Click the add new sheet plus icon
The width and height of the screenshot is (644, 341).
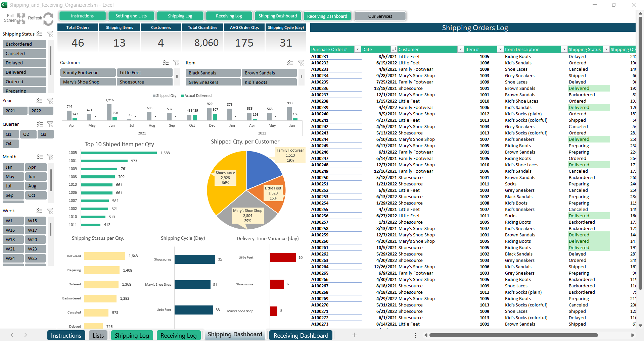[x=354, y=335]
